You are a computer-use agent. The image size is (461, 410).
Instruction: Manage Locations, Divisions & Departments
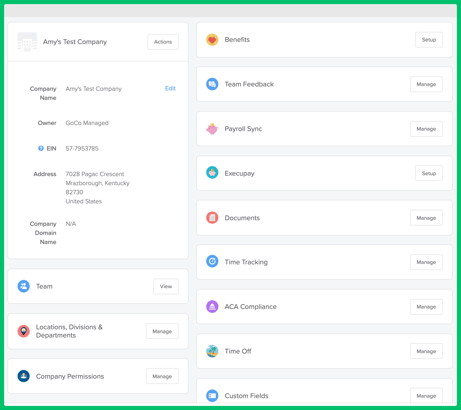[x=162, y=331]
